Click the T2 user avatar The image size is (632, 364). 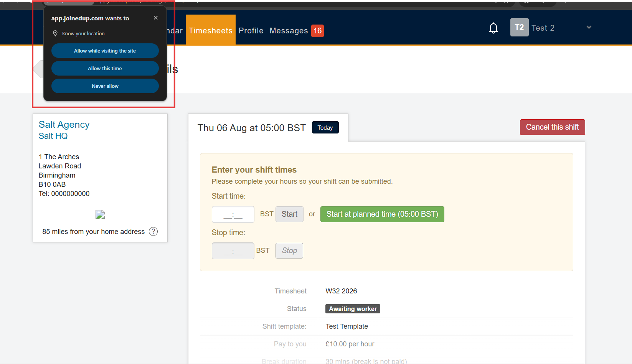tap(519, 27)
